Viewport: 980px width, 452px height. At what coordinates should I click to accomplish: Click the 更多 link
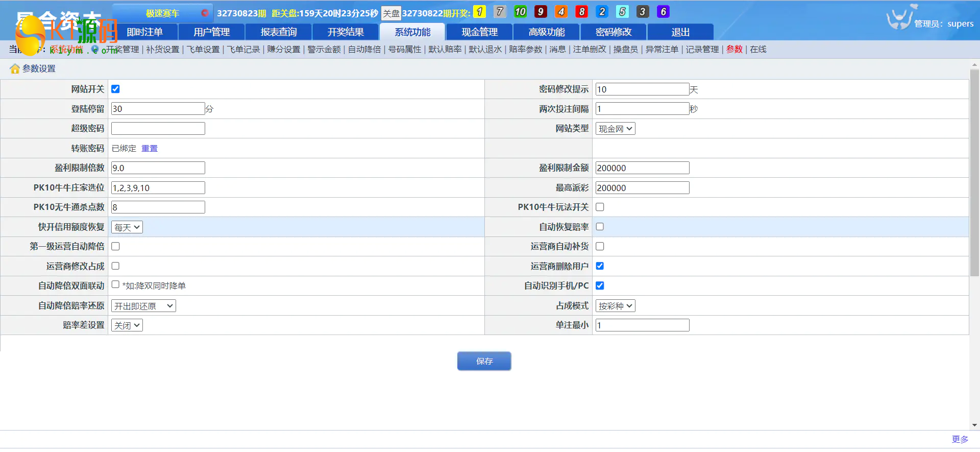960,440
